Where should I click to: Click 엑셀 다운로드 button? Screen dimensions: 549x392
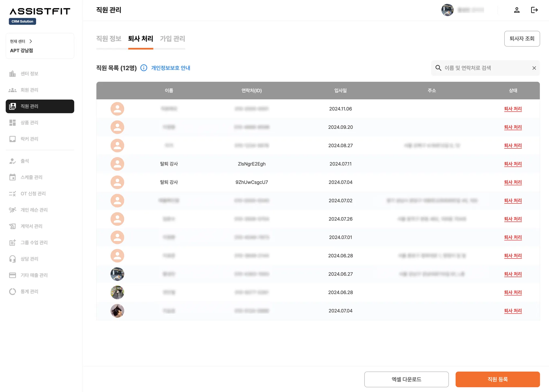coord(406,379)
